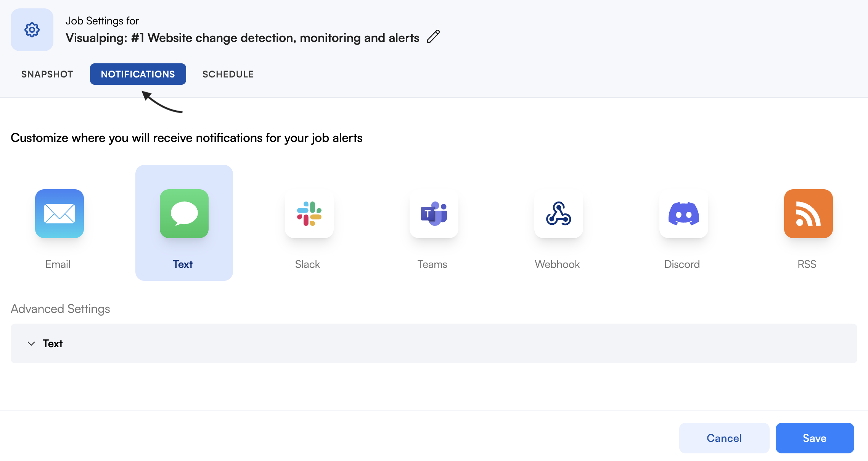Image resolution: width=868 pixels, height=461 pixels.
Task: Switch to the Snapshot tab
Action: 47,74
